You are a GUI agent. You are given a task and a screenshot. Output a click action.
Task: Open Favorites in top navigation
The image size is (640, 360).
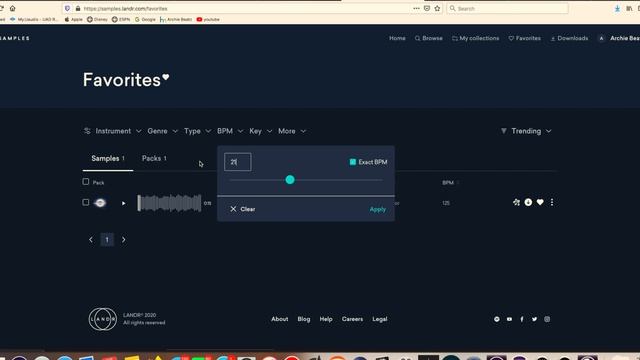click(524, 38)
